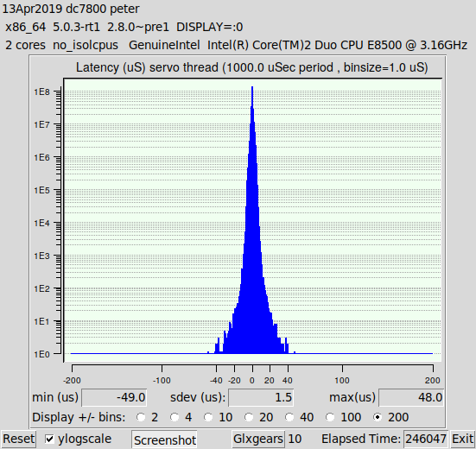Select the 2 bins radio option

click(x=141, y=417)
